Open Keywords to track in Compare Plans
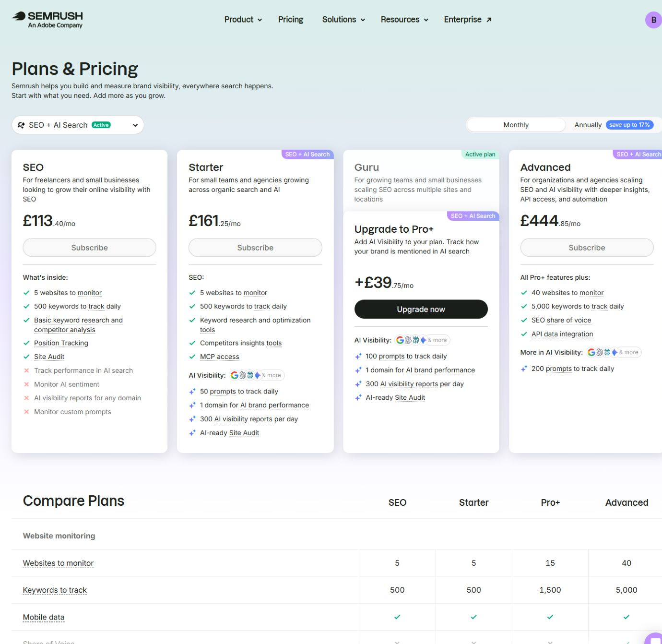This screenshot has height=644, width=662. click(x=55, y=590)
